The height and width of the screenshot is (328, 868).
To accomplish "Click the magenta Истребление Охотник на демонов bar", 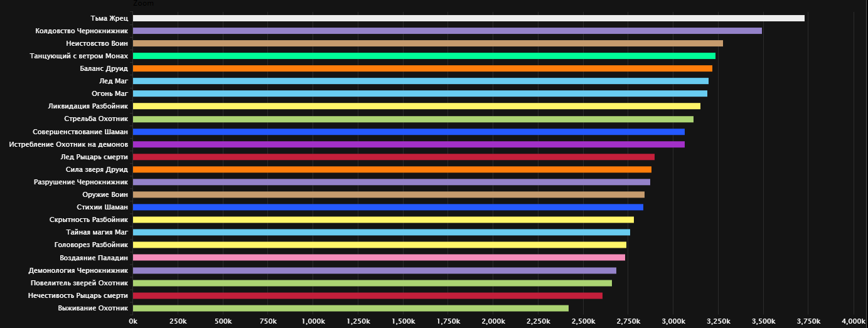I will [x=409, y=144].
